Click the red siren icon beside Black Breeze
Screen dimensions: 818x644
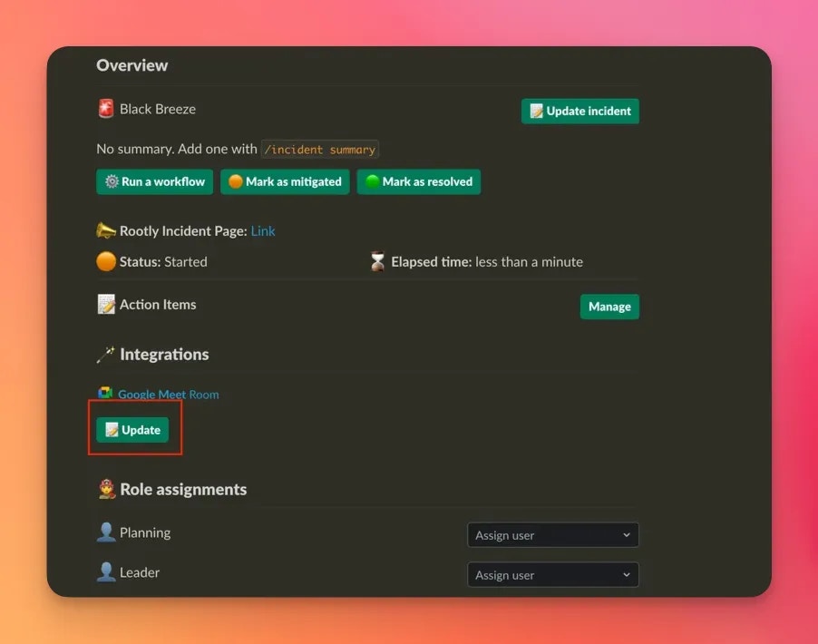(106, 109)
